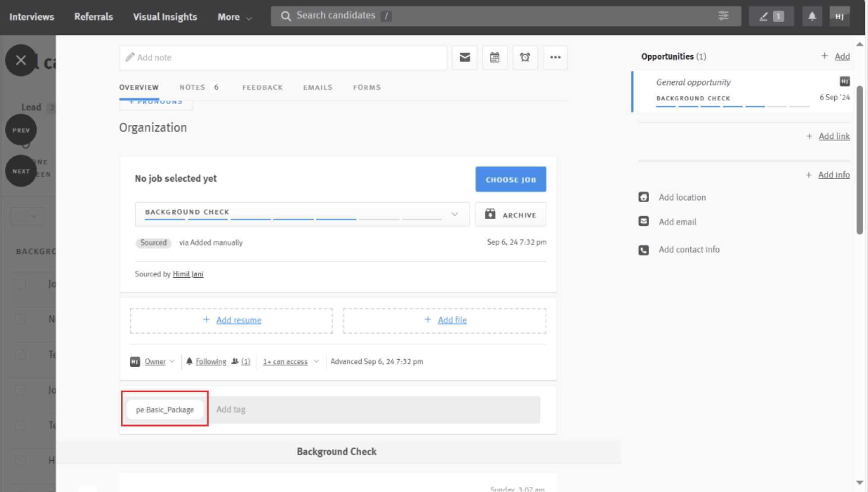Toggle the select-all checkbox in left list
Screen dimensions: 868x492
pyautogui.click(x=21, y=215)
